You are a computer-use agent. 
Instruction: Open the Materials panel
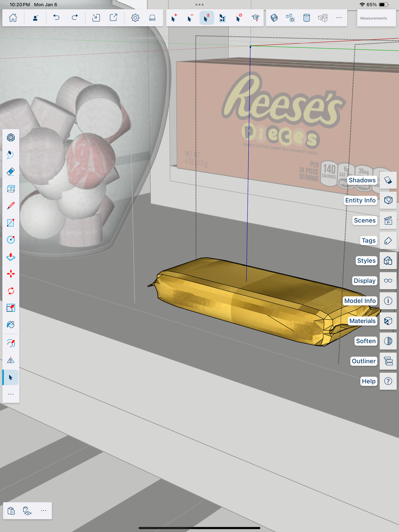(x=388, y=321)
